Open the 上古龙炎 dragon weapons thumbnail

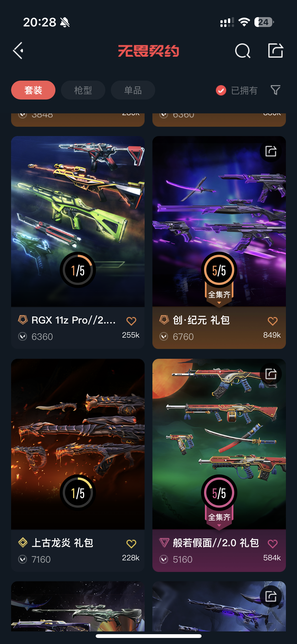pyautogui.click(x=78, y=444)
